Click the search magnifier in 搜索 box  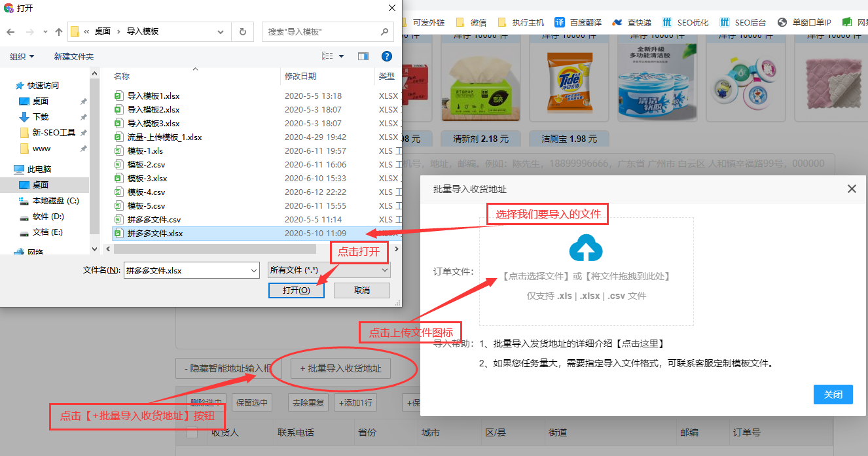384,31
